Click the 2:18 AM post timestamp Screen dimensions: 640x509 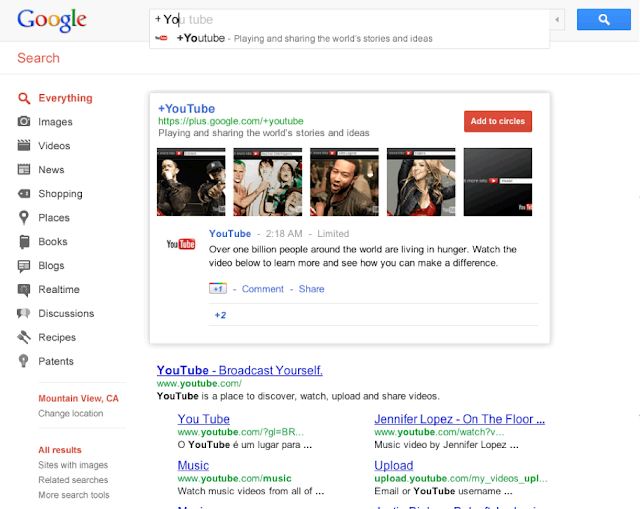(284, 233)
